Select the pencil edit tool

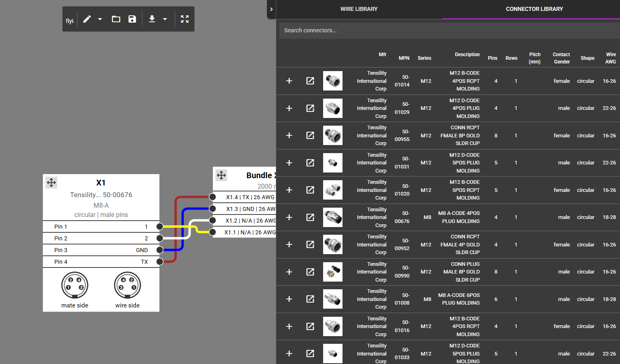click(x=86, y=19)
